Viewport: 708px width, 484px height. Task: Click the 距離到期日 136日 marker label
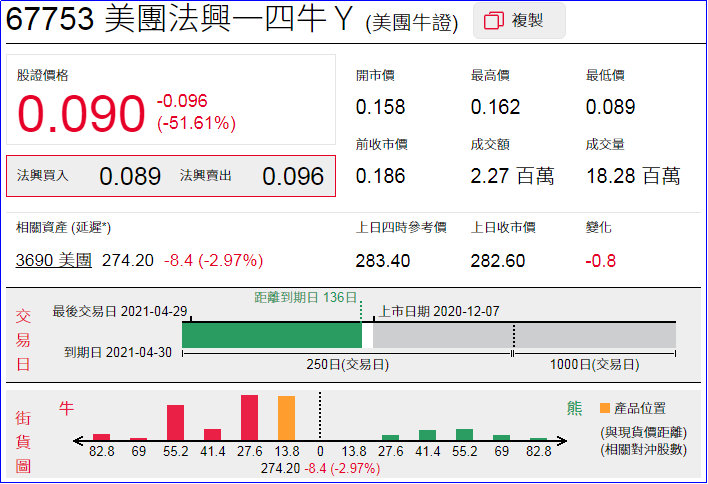[x=306, y=298]
